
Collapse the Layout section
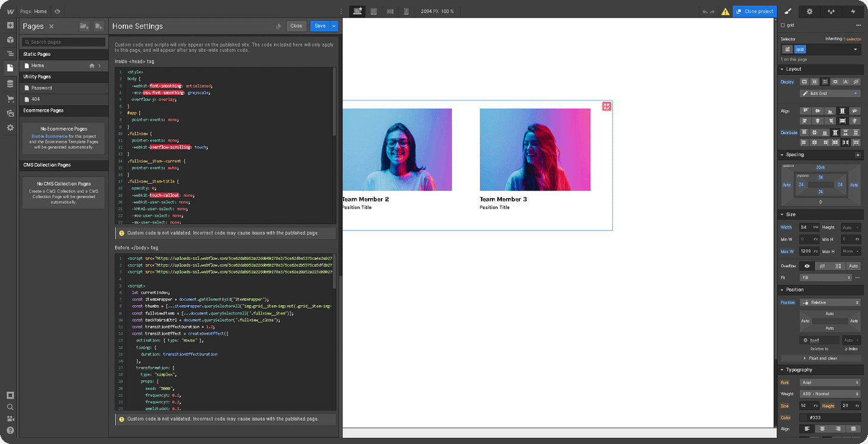point(782,69)
